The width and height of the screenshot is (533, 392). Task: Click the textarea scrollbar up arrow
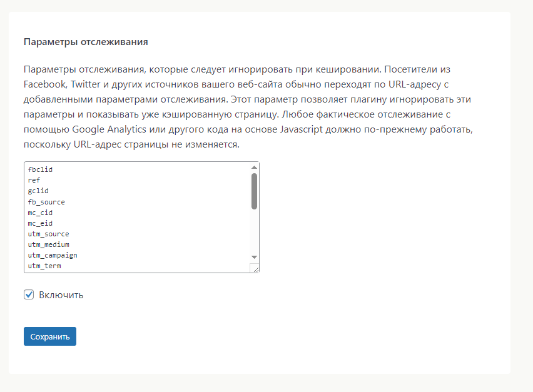tap(254, 168)
